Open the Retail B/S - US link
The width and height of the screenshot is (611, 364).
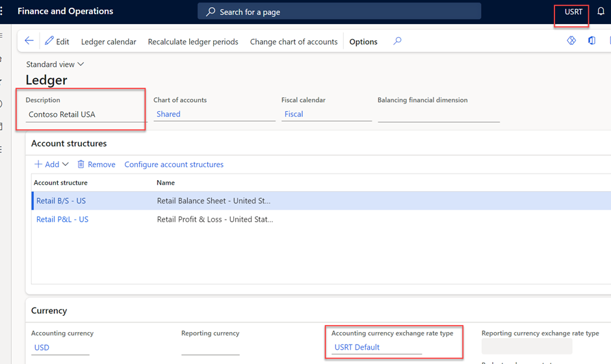coord(61,201)
